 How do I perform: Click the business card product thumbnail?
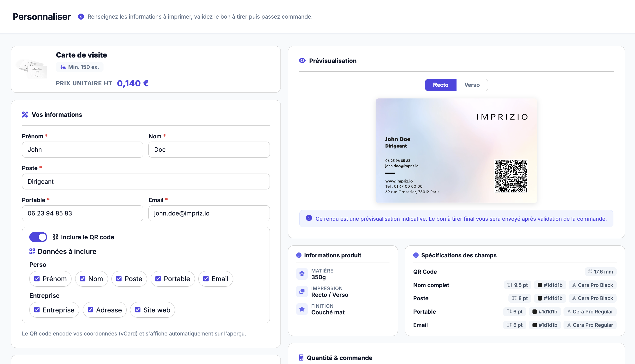coord(32,68)
